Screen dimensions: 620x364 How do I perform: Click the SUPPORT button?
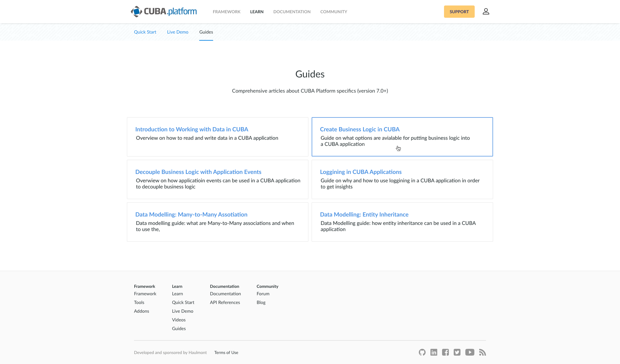point(459,11)
